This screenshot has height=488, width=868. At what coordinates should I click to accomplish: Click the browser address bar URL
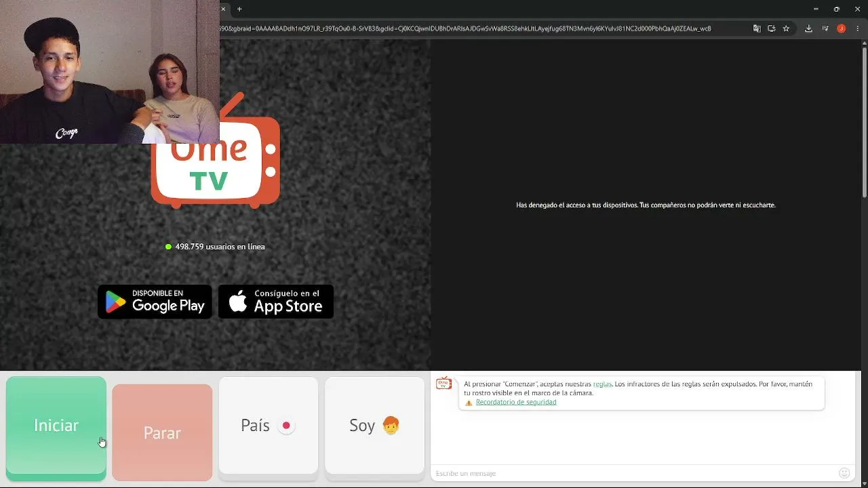click(465, 28)
